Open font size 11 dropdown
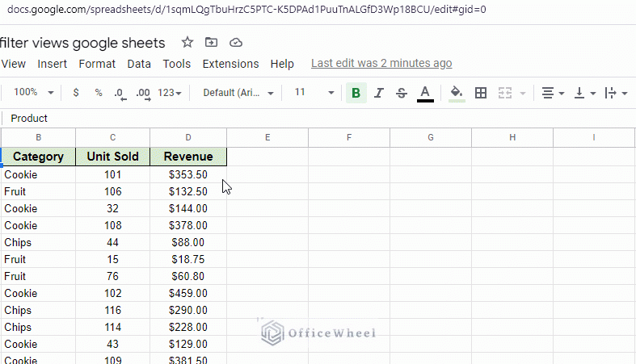Viewport: 636px width, 364px height. tap(314, 92)
